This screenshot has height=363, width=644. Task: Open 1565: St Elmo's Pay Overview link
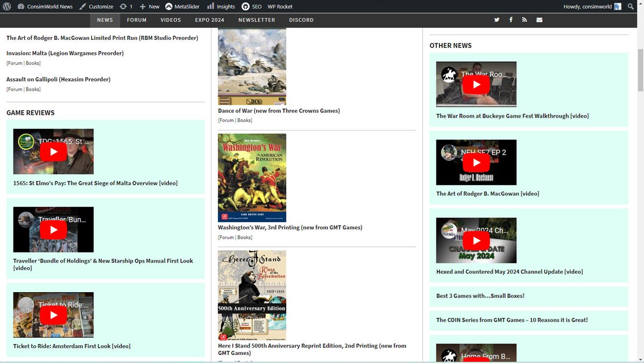(96, 183)
